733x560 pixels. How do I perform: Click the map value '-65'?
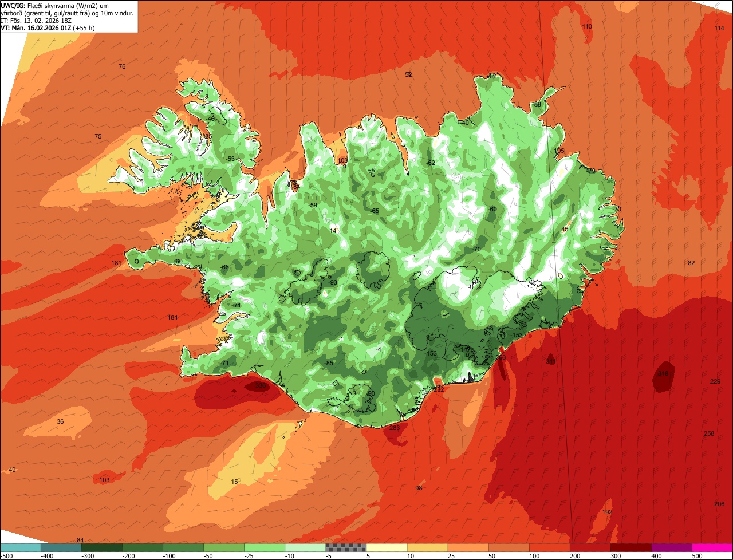(x=375, y=211)
